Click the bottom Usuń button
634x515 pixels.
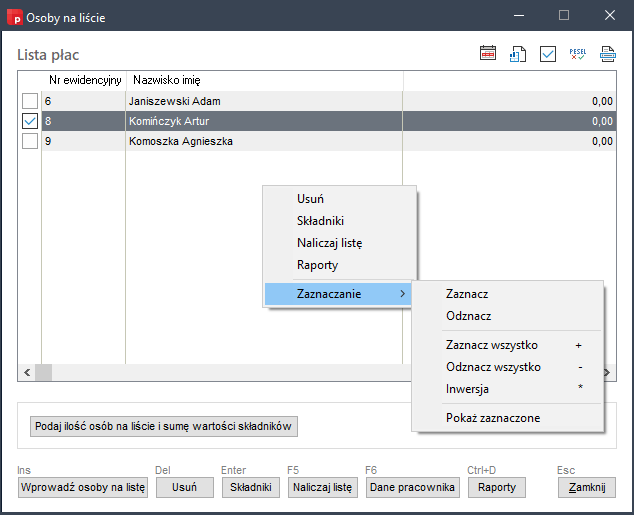[185, 488]
